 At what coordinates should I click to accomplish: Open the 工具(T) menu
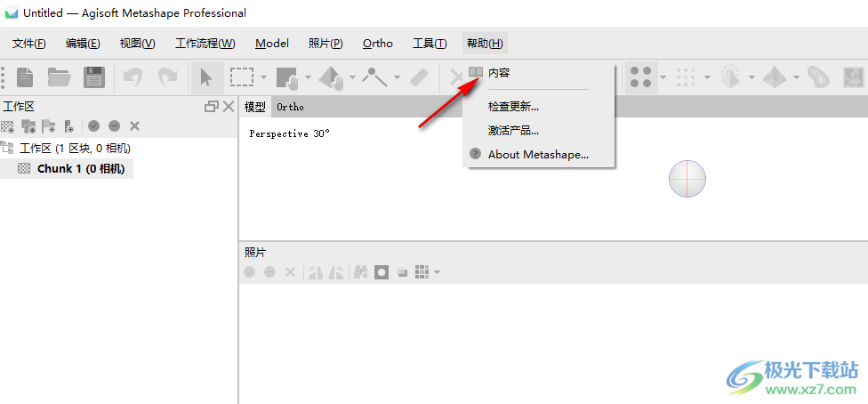[x=430, y=44]
